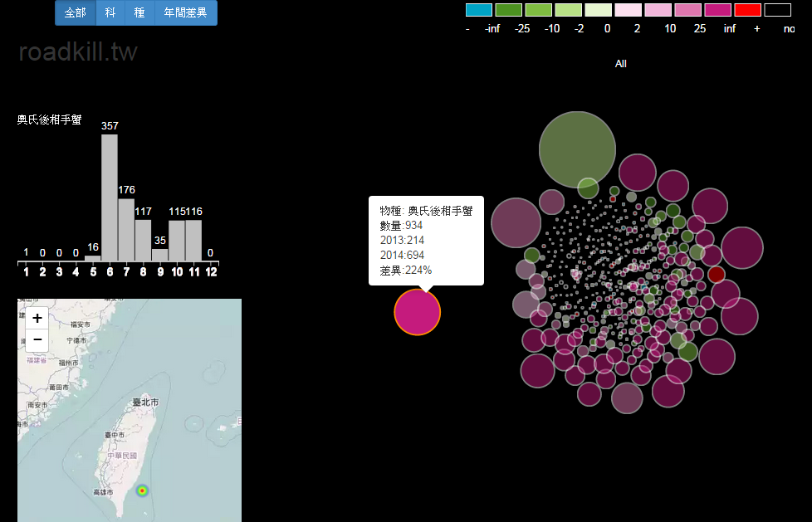Select the largest olive green bubble
Screen dimensions: 812x522
pyautogui.click(x=577, y=150)
